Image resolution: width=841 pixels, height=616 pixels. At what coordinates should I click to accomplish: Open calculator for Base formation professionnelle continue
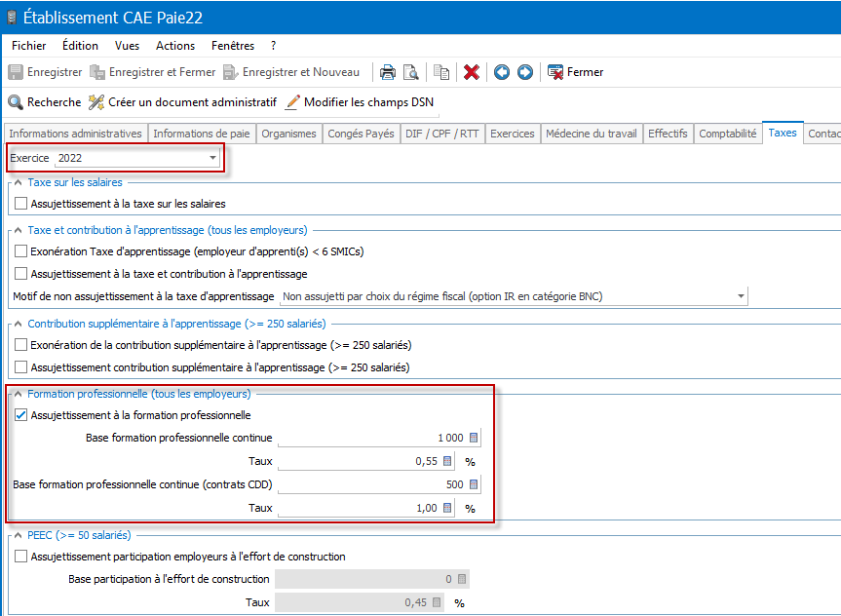pos(475,439)
